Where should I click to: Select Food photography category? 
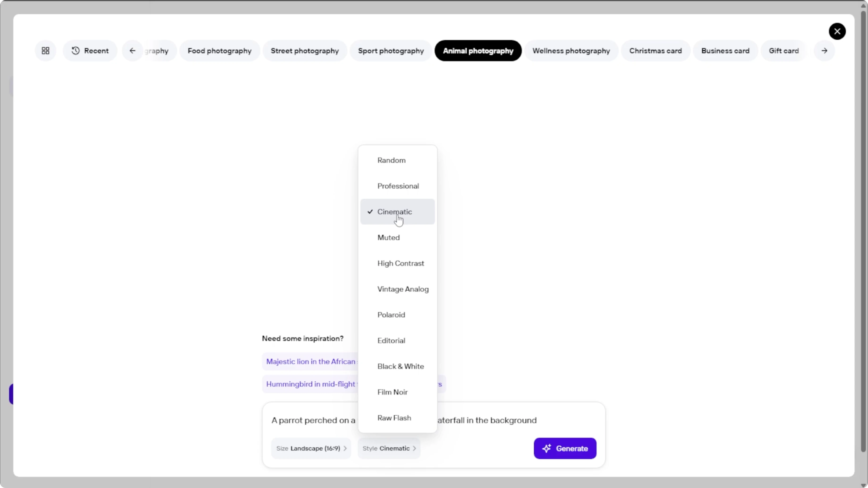point(219,50)
